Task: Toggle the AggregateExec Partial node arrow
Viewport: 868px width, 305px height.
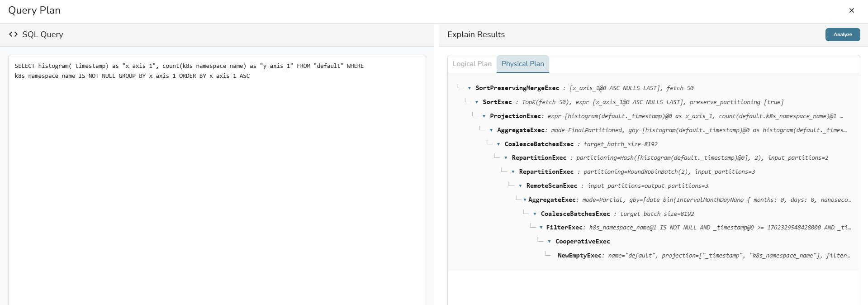Action: (x=525, y=200)
